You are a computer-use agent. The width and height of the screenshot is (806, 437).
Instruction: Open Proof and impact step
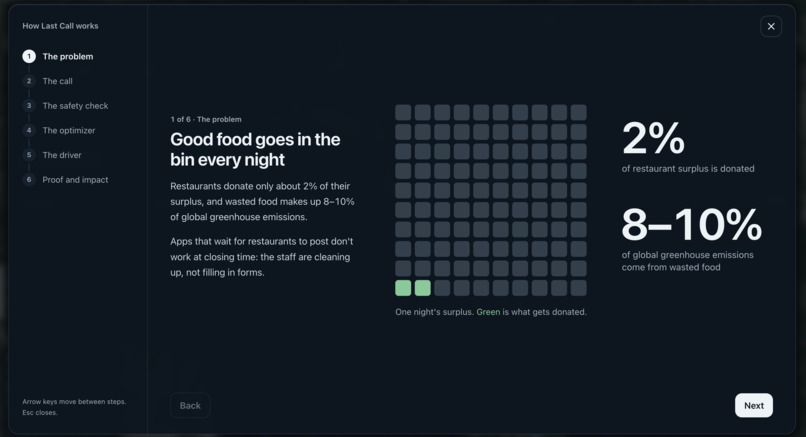(x=75, y=179)
